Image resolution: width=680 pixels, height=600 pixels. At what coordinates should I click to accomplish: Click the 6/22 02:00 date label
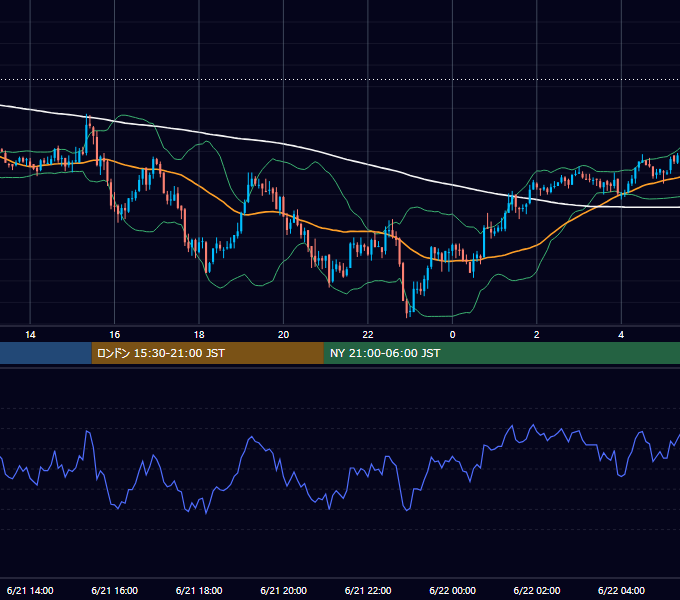pos(536,590)
